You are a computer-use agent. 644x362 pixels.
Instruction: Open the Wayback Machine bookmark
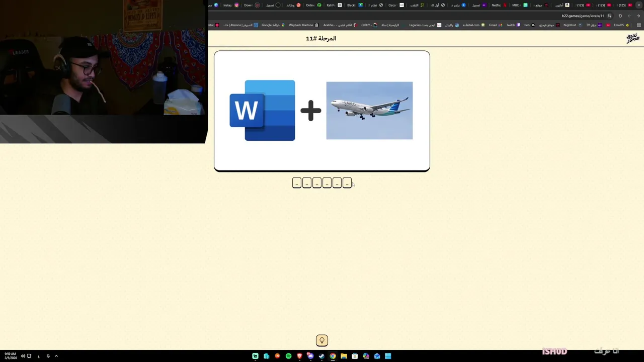pyautogui.click(x=303, y=25)
